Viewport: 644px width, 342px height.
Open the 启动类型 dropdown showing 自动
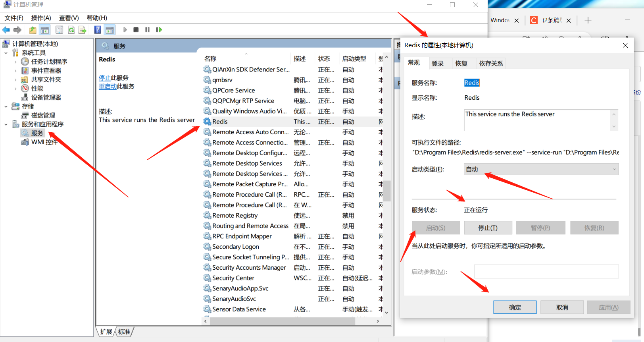(541, 169)
